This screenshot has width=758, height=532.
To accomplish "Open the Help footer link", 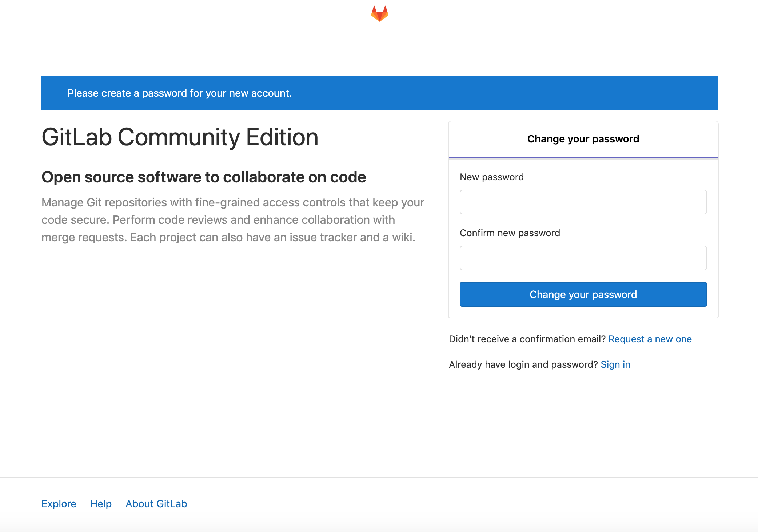I will coord(101,504).
